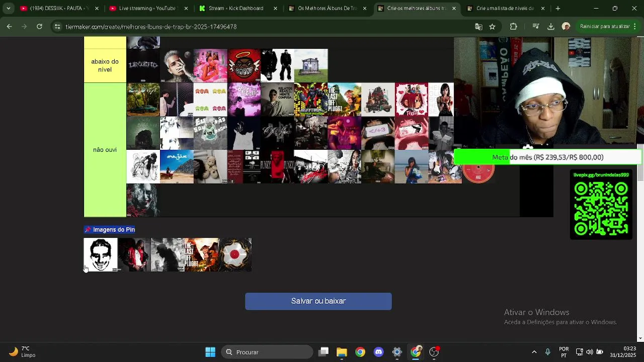Select The Last Off Pluggz cover in tier

tap(344, 100)
